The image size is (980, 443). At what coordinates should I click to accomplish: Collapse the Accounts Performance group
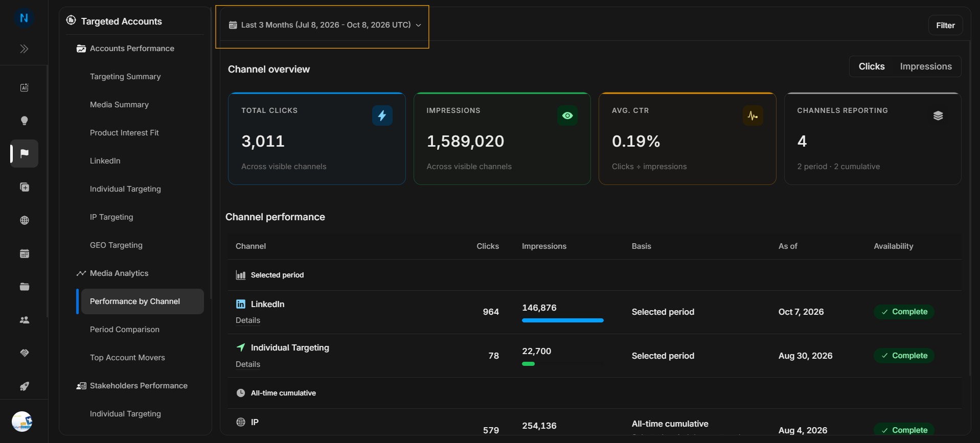coord(132,49)
